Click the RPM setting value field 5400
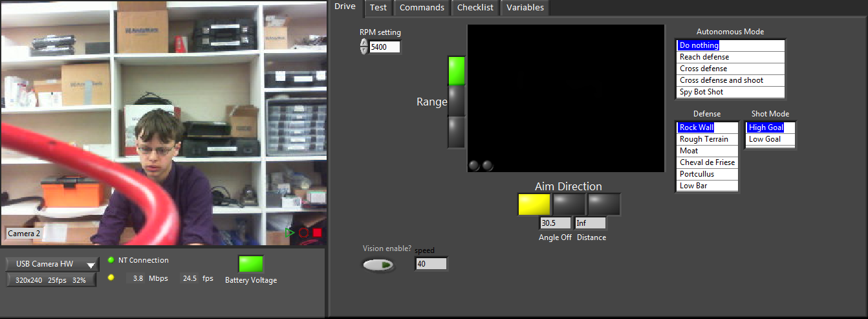The image size is (868, 319). (385, 47)
